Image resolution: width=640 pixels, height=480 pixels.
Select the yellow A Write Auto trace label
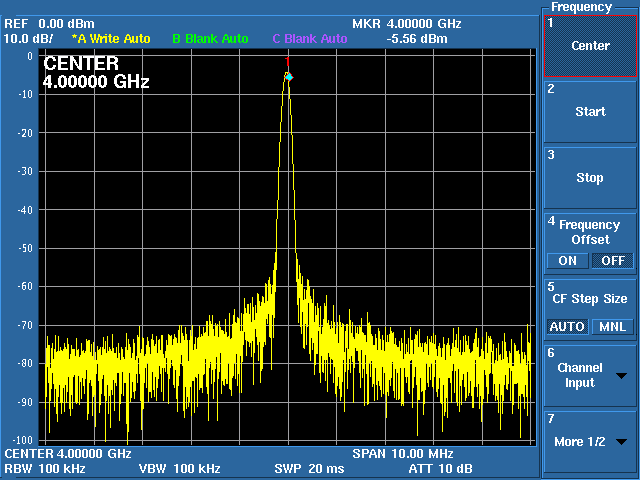click(x=111, y=39)
